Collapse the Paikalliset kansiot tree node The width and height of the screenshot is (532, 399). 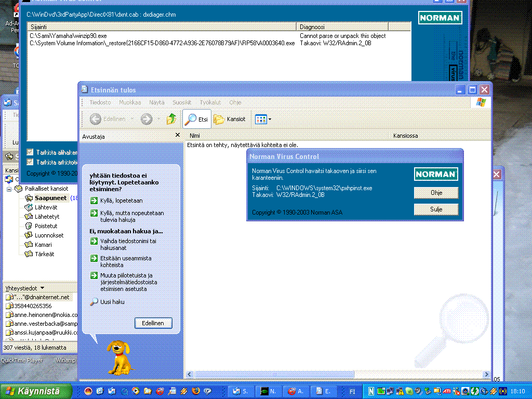(x=10, y=189)
